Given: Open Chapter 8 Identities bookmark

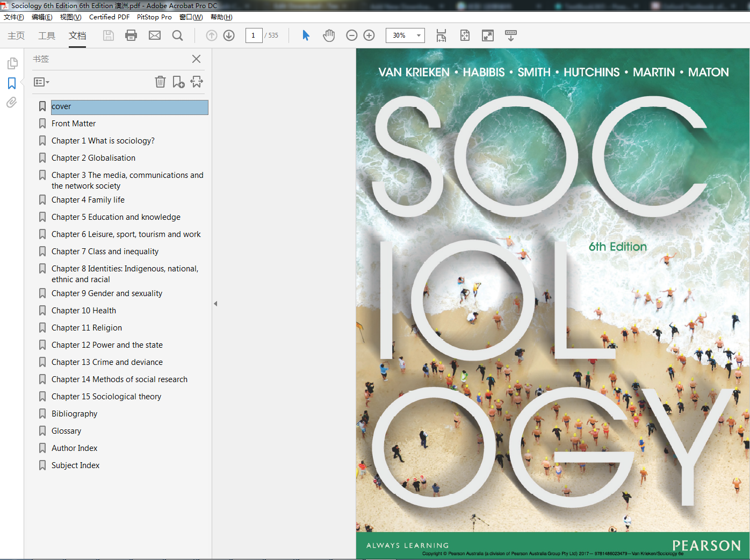Looking at the screenshot, I should [125, 274].
